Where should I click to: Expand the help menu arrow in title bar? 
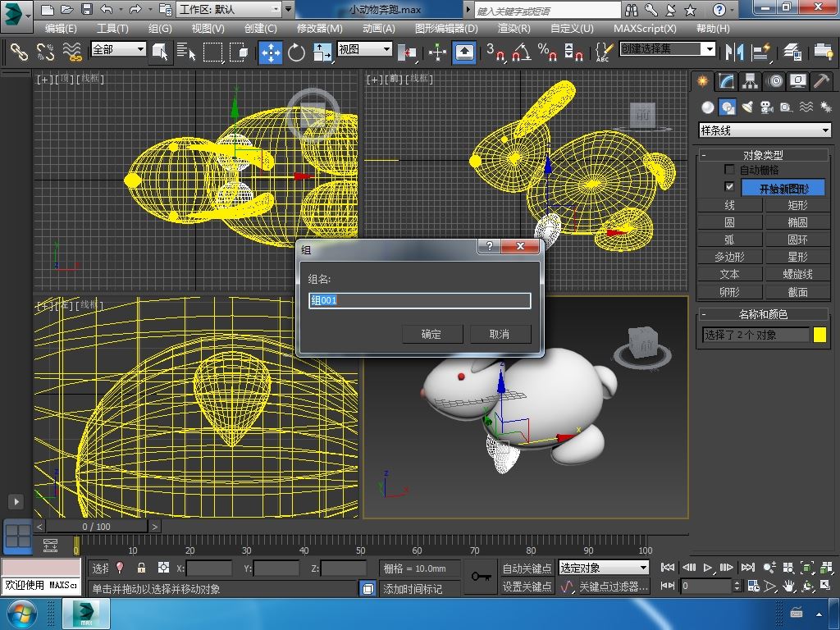(x=733, y=9)
